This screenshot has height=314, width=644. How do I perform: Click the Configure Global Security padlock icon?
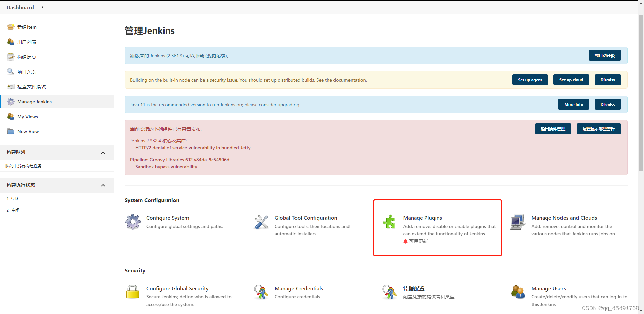tap(132, 292)
